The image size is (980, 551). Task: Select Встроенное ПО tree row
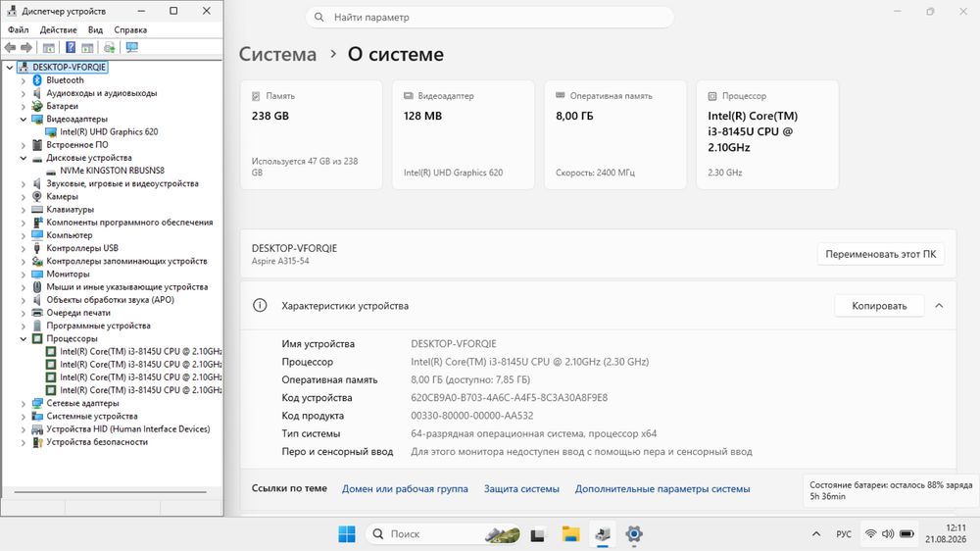pyautogui.click(x=76, y=145)
